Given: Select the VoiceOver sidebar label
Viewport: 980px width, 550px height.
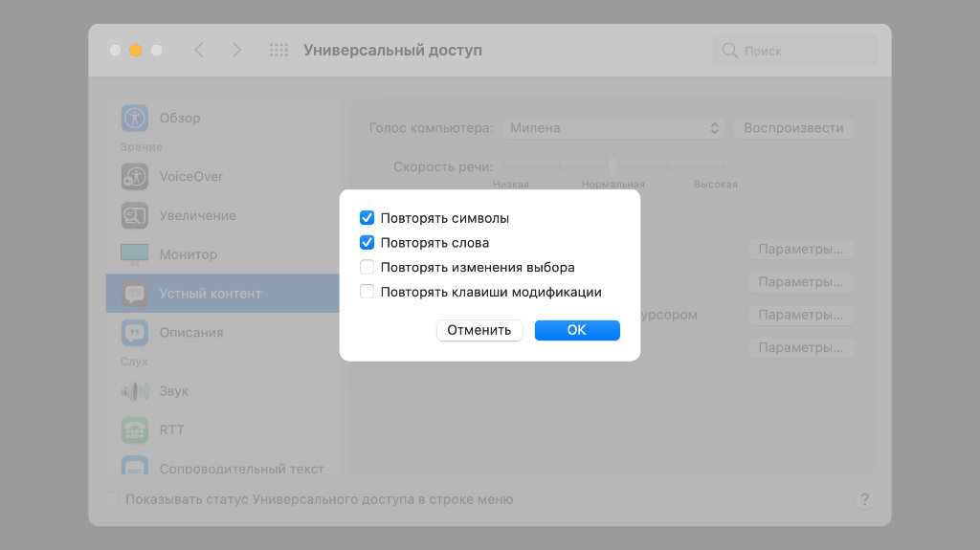Looking at the screenshot, I should [191, 177].
